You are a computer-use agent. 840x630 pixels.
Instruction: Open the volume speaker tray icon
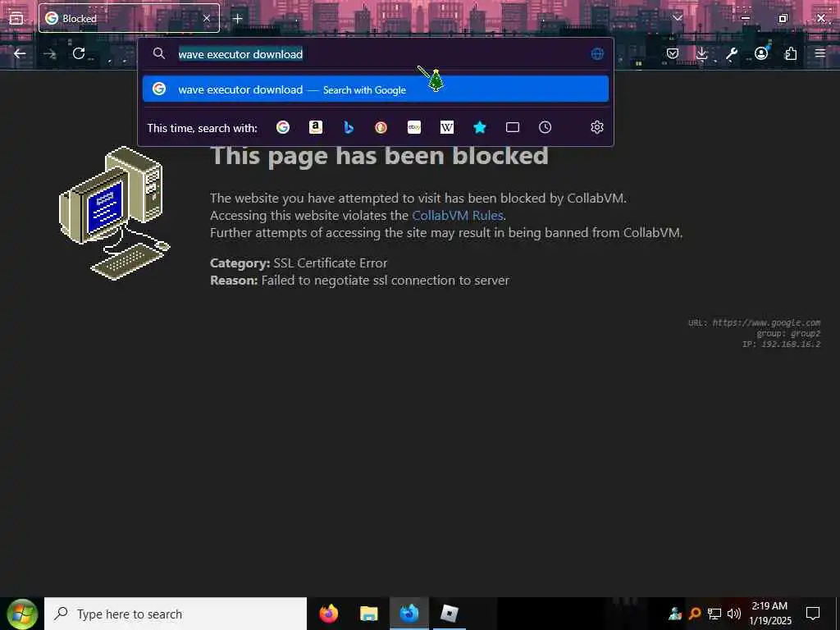734,614
